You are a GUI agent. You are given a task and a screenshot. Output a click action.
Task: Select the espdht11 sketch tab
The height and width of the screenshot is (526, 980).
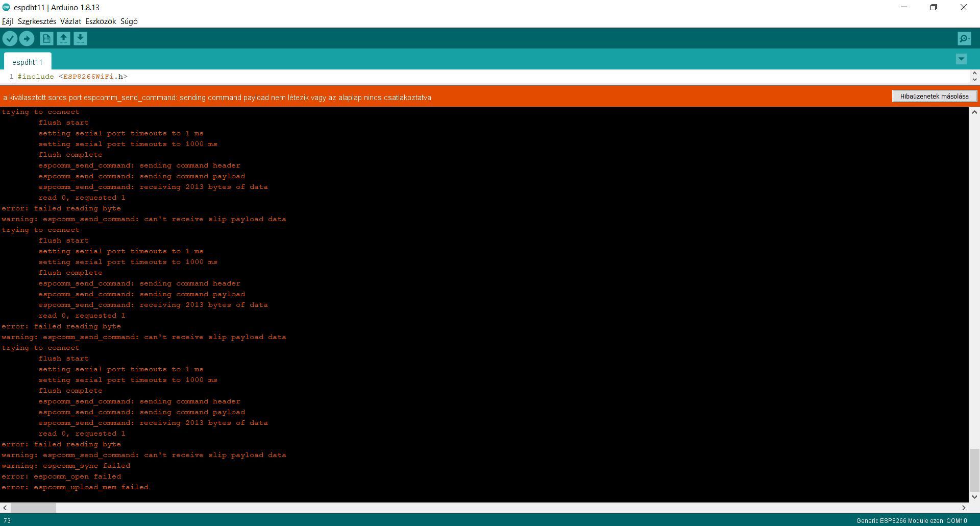coord(28,62)
